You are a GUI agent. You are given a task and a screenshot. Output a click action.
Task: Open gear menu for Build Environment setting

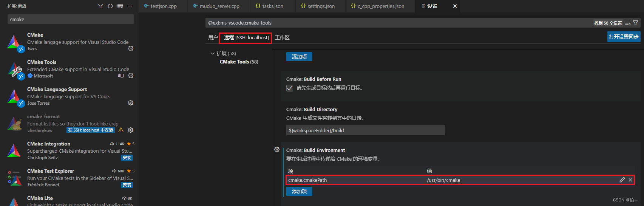coord(276,149)
